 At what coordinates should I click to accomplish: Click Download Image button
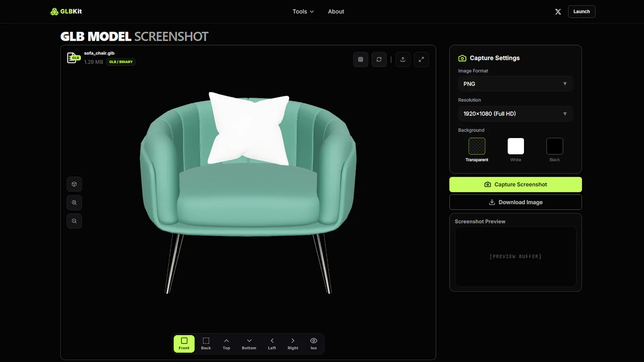click(516, 202)
